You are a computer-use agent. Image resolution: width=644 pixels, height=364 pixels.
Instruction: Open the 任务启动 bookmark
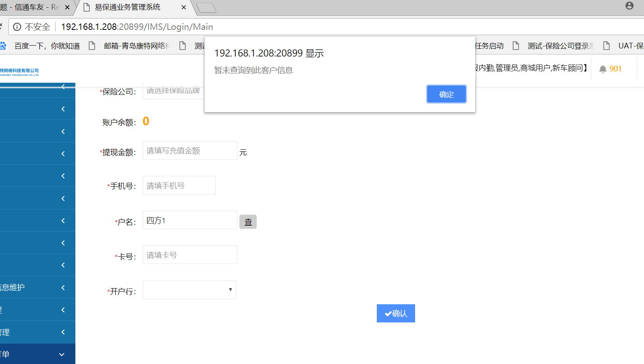pyautogui.click(x=490, y=46)
